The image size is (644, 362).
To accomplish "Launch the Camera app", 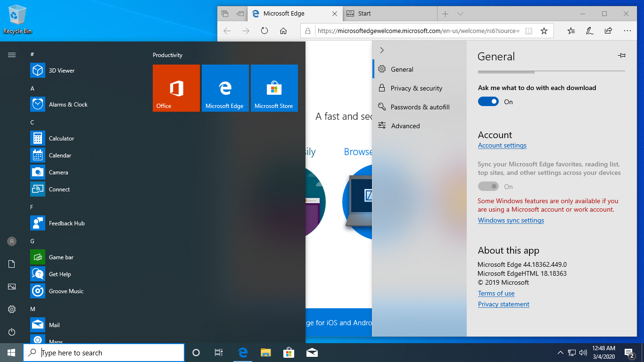I will coord(85,173).
